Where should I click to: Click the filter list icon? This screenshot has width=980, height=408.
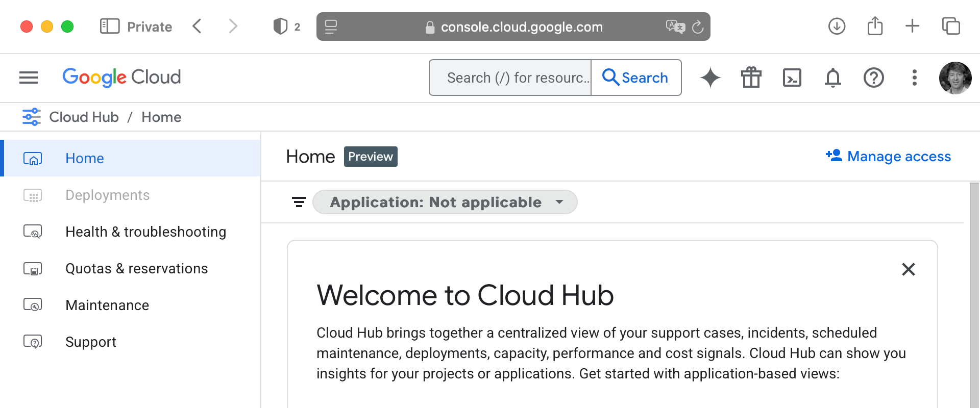299,202
